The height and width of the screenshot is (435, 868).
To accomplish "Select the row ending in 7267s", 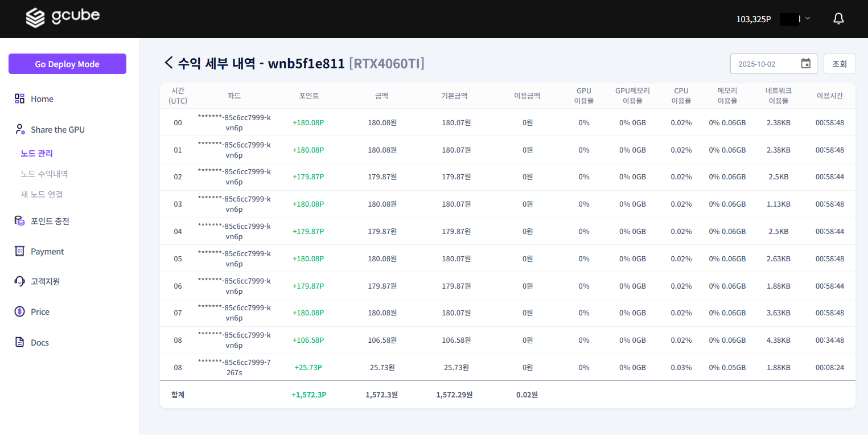I will pyautogui.click(x=234, y=367).
